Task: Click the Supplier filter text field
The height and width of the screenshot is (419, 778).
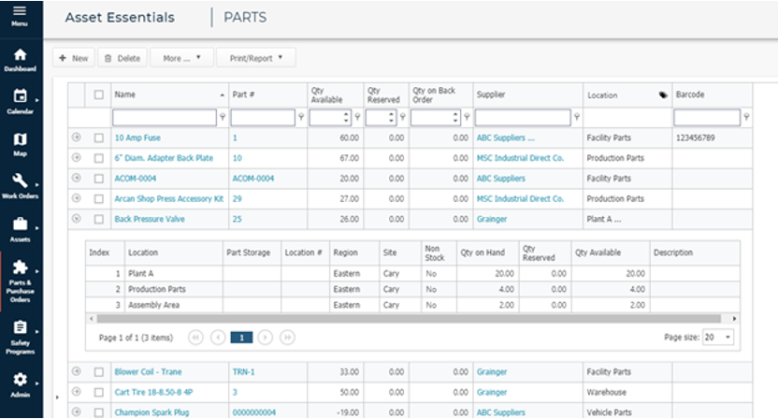Action: point(523,118)
